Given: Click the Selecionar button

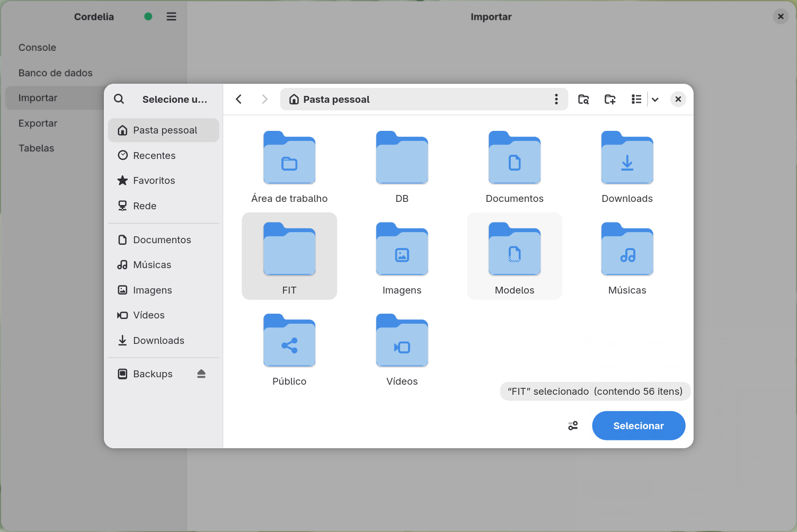Looking at the screenshot, I should (639, 425).
